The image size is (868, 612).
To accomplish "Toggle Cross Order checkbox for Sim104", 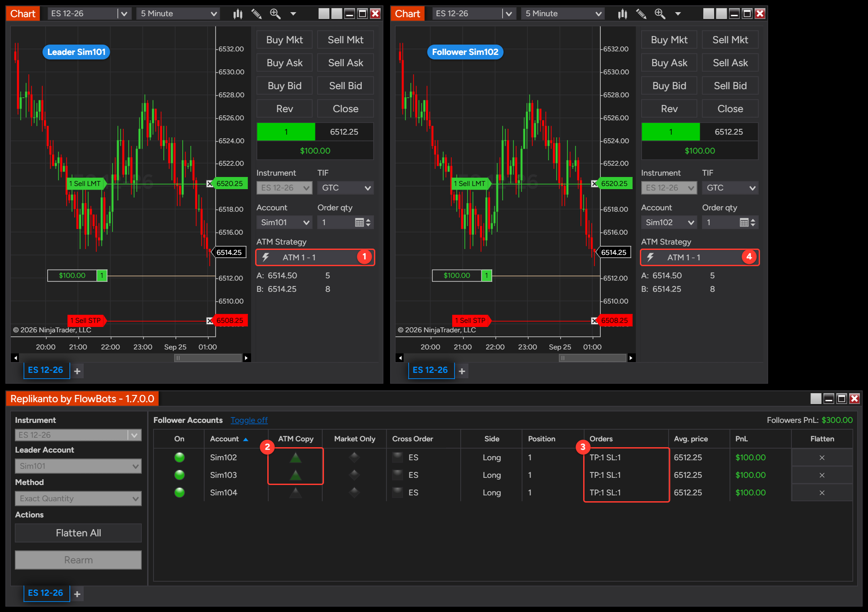I will [x=398, y=492].
